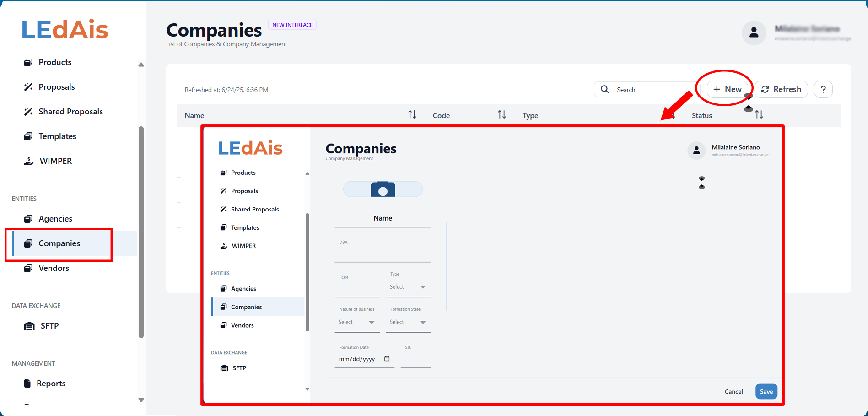Open WIMPER in the inner form sidebar
The height and width of the screenshot is (416, 868).
coord(244,246)
